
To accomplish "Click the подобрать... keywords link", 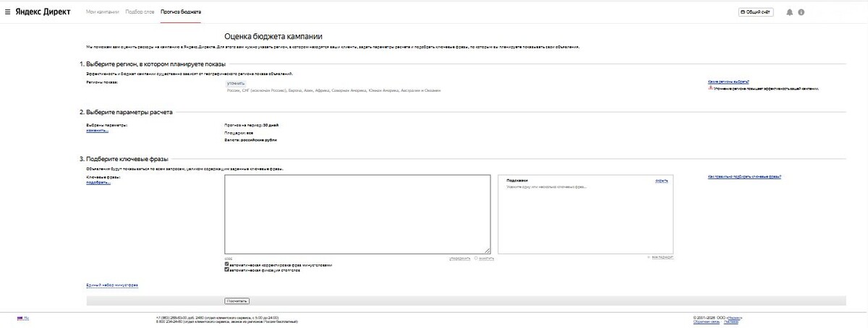I will (x=98, y=182).
